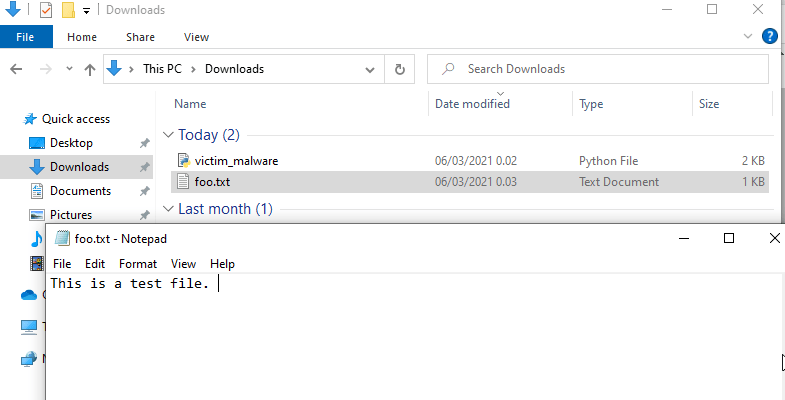The height and width of the screenshot is (400, 785).
Task: Click the Search Downloads field
Action: [x=600, y=69]
